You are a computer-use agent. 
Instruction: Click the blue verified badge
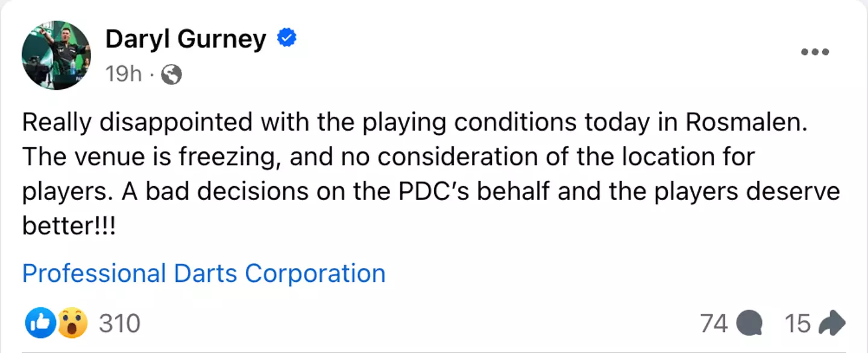click(x=286, y=39)
